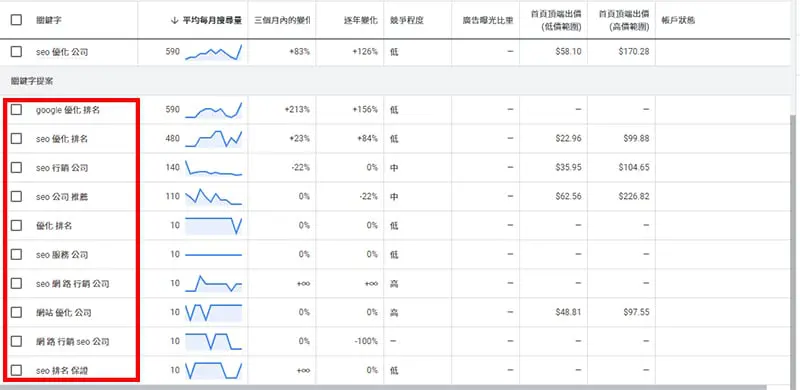Open trend chart for 網路 行銷 seo 公司

pyautogui.click(x=213, y=342)
